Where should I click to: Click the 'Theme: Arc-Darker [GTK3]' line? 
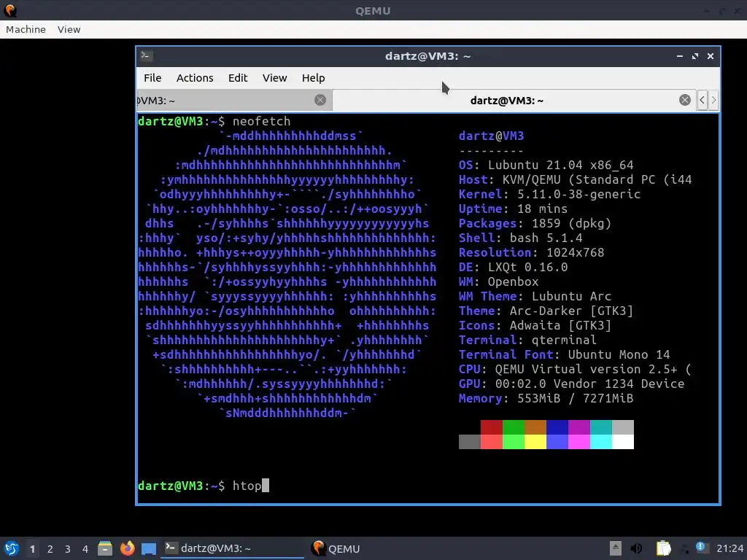tap(546, 311)
